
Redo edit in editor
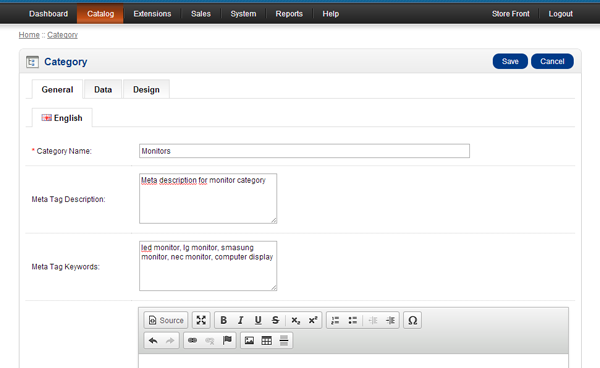point(170,340)
